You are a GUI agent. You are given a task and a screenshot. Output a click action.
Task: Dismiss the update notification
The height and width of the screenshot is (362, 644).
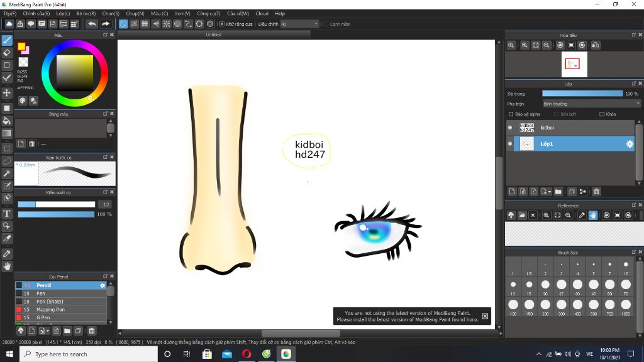[485, 316]
